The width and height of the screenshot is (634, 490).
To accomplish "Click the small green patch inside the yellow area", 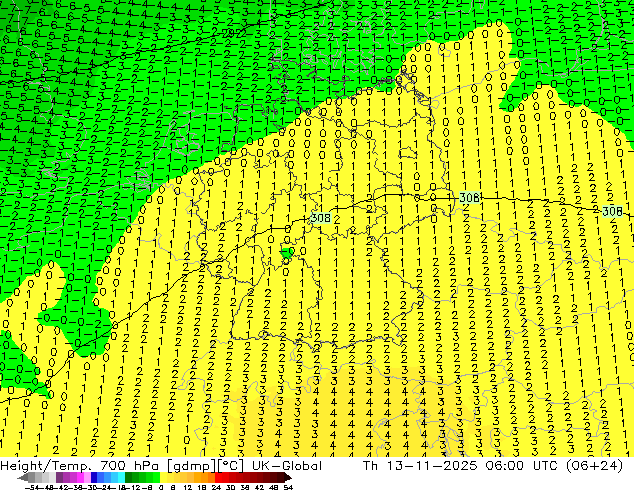I will tap(287, 254).
